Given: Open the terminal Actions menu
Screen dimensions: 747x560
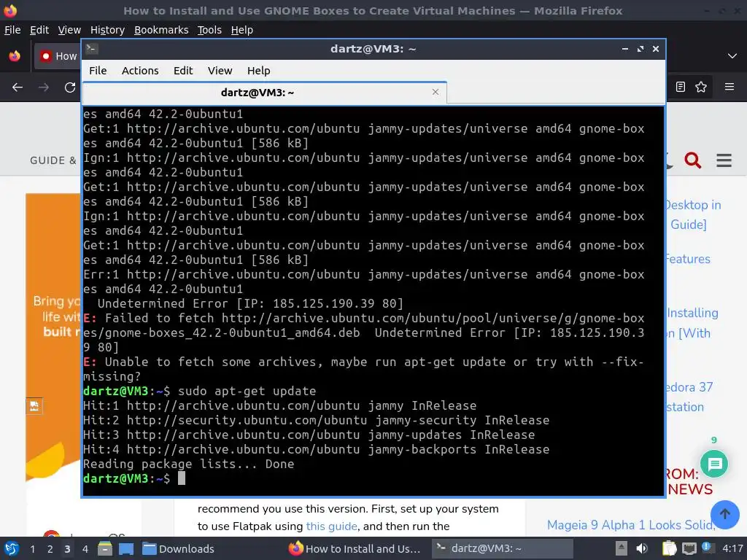Looking at the screenshot, I should 140,71.
